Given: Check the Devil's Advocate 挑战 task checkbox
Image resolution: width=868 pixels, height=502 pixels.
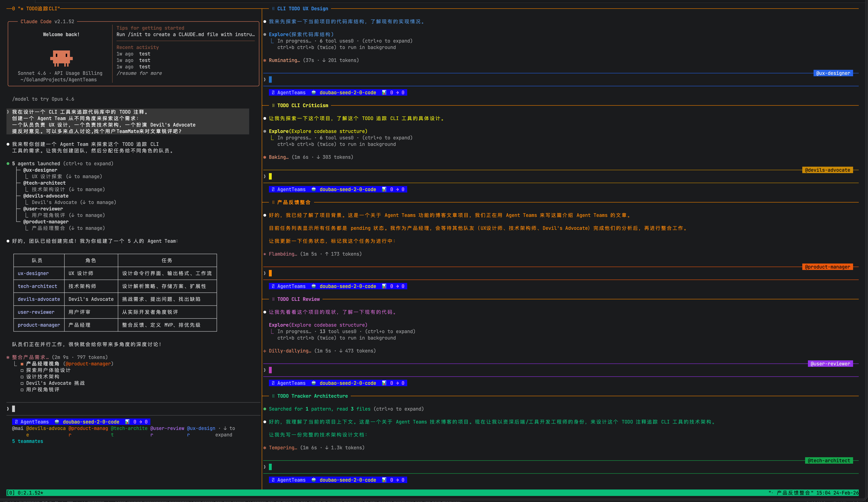Looking at the screenshot, I should [x=22, y=383].
